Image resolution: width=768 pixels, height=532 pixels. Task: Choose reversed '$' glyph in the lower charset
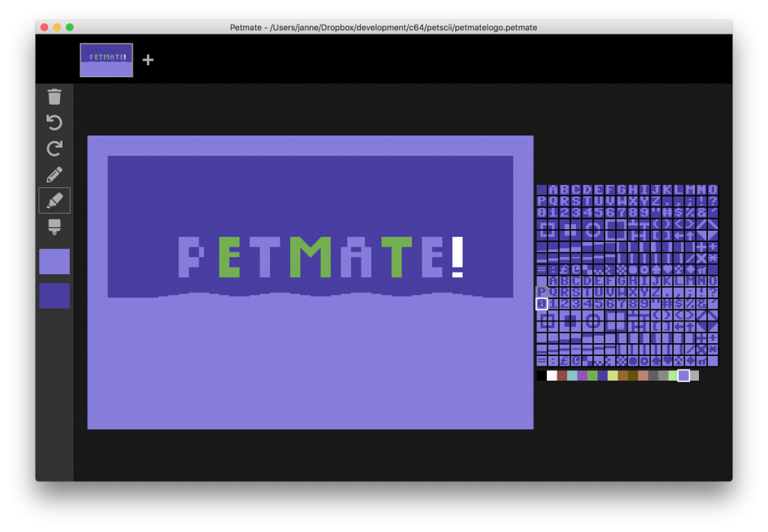[678, 304]
